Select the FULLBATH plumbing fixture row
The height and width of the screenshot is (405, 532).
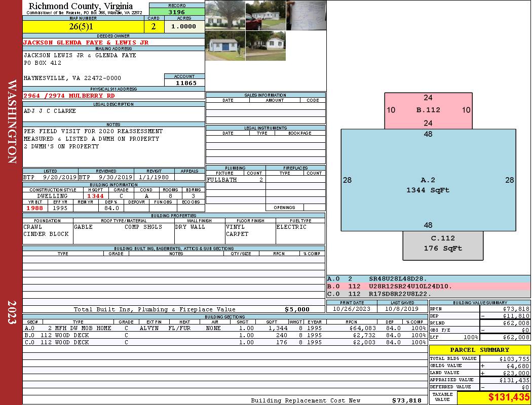[236, 180]
